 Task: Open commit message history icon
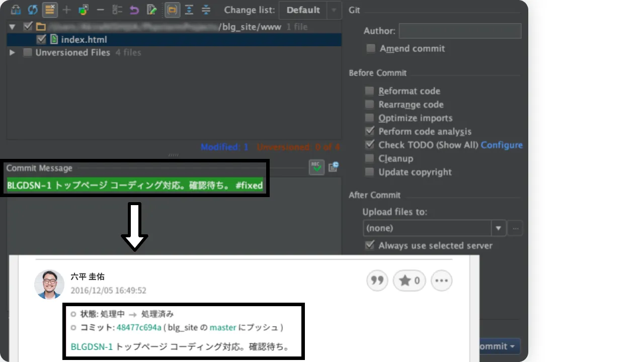pos(333,167)
